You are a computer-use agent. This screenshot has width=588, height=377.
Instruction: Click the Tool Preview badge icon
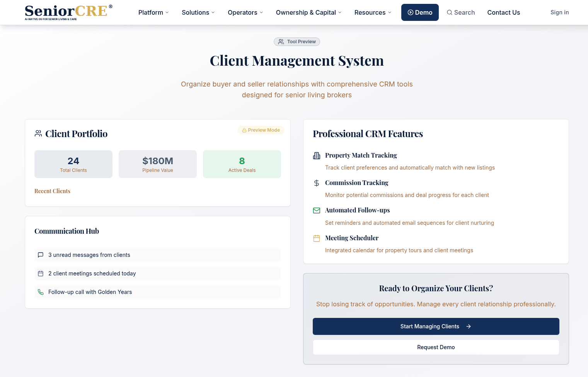281,42
